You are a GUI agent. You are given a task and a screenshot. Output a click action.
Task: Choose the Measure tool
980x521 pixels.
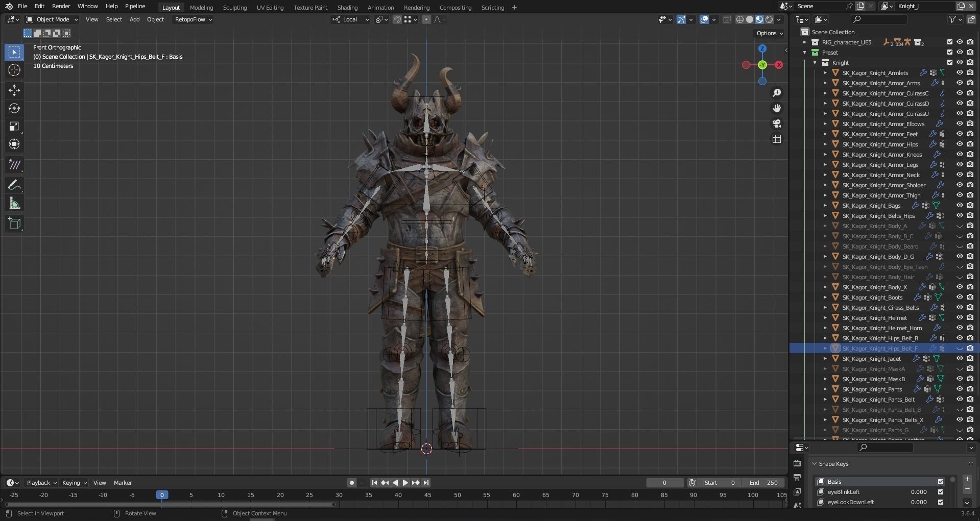(14, 204)
